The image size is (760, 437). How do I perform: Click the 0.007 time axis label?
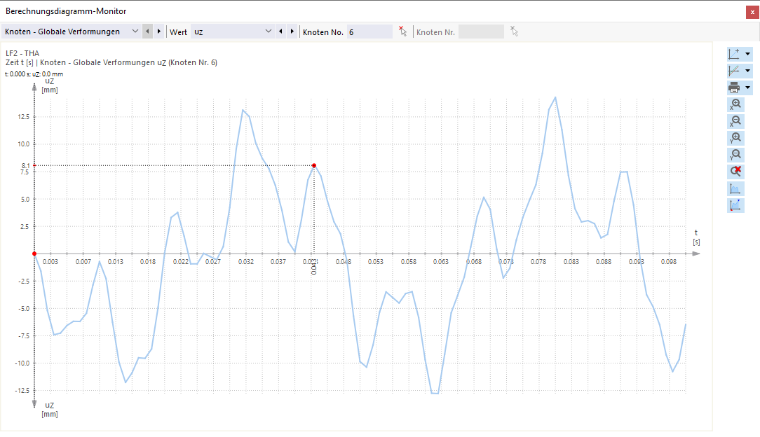83,262
